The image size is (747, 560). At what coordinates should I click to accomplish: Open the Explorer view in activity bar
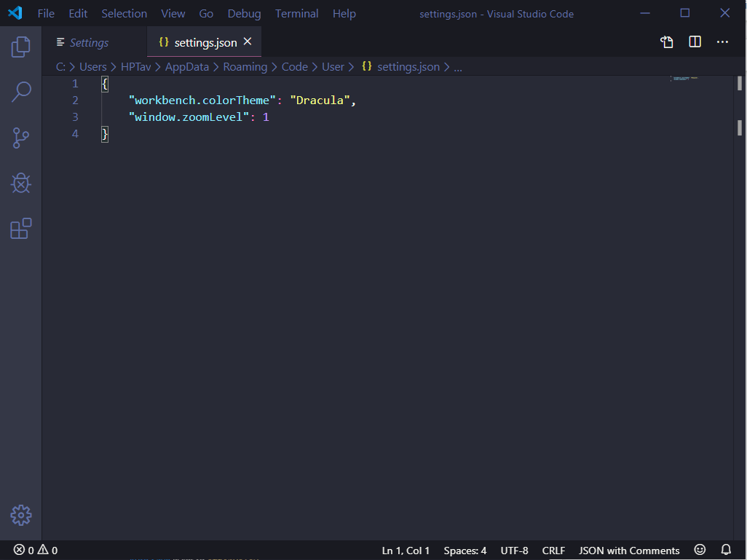coord(20,47)
